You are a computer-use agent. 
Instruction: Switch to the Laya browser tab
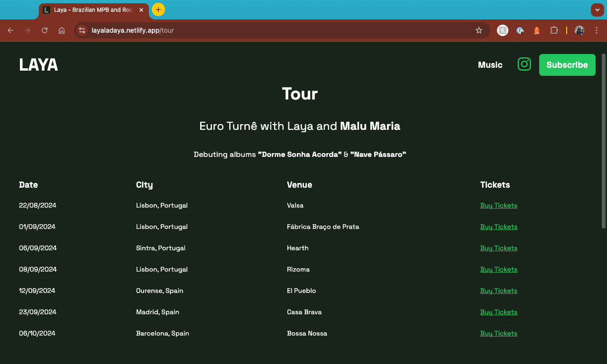(90, 9)
